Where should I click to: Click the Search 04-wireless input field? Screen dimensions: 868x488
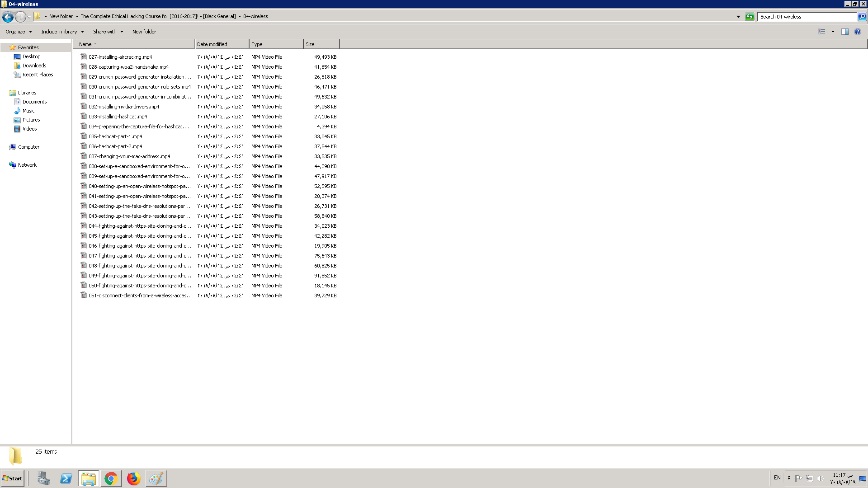pos(807,17)
